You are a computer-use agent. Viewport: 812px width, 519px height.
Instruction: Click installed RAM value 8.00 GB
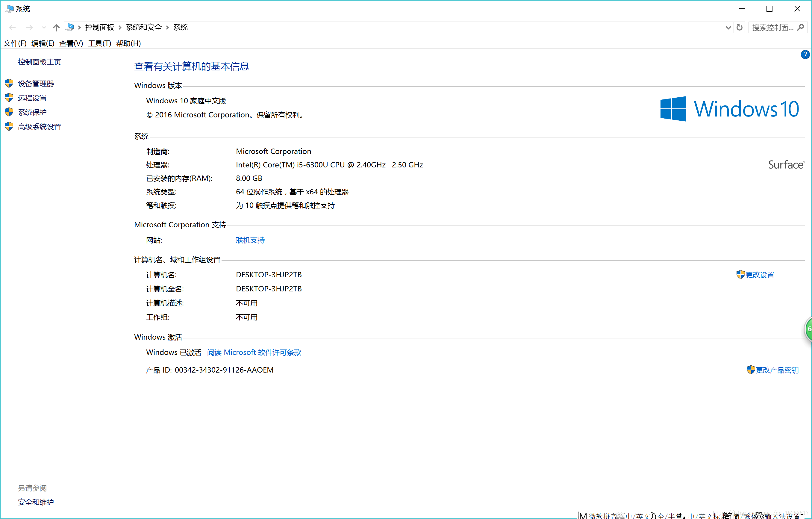(x=249, y=178)
